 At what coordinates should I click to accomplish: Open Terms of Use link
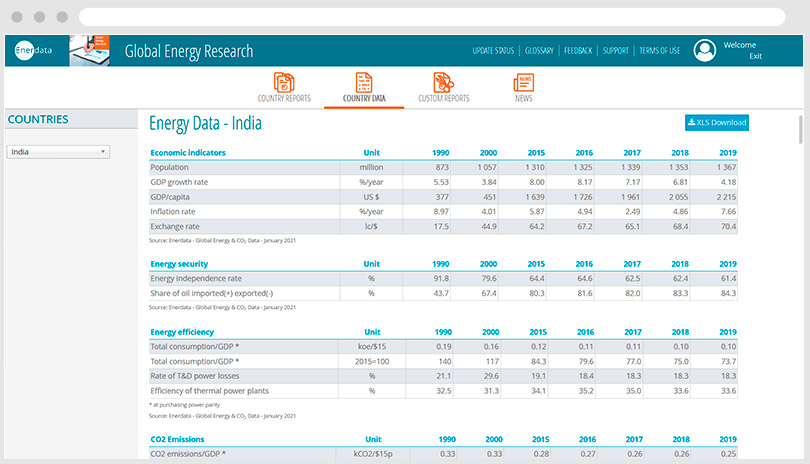(x=660, y=51)
